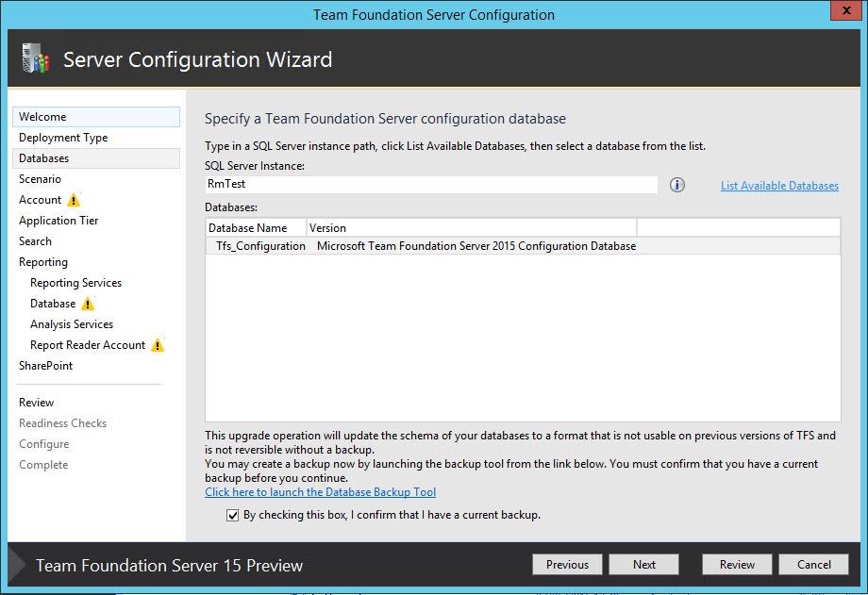The height and width of the screenshot is (595, 868).
Task: Click the info icon beside SQL Server Instance
Action: [677, 185]
